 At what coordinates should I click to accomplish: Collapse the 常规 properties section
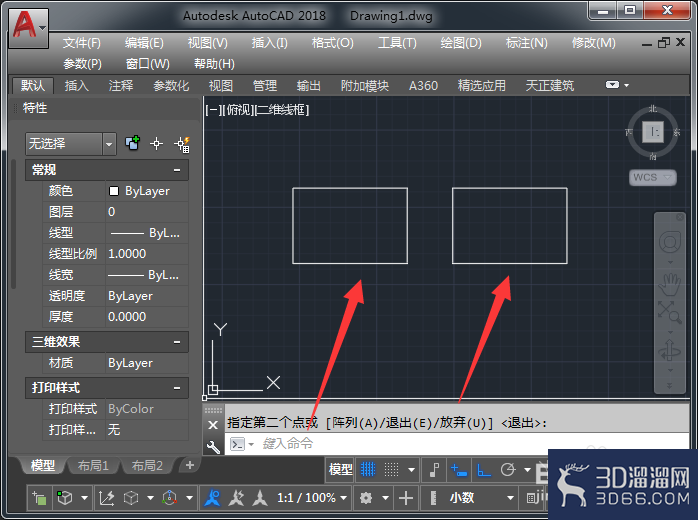[x=177, y=170]
